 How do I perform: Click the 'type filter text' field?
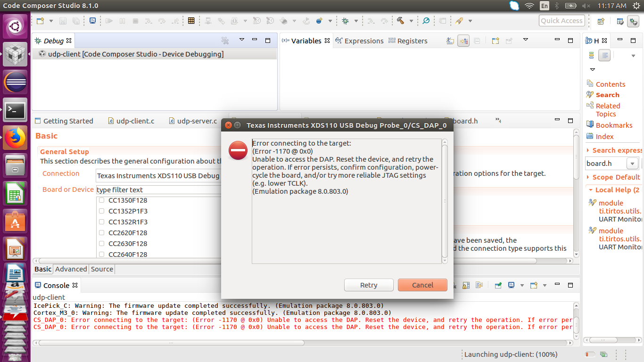(x=158, y=190)
